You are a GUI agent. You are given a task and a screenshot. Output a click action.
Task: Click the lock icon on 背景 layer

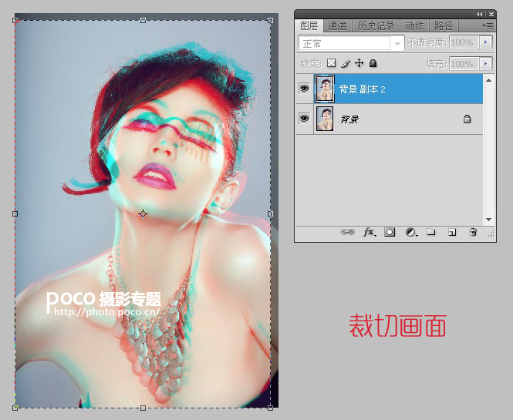click(467, 119)
